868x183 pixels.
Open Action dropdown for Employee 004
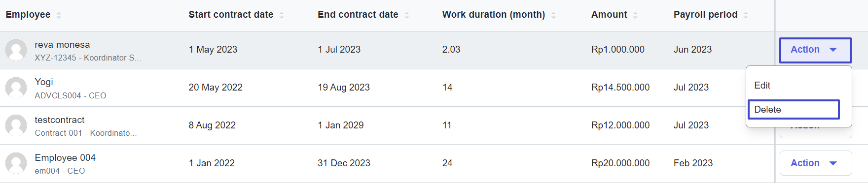click(x=815, y=163)
